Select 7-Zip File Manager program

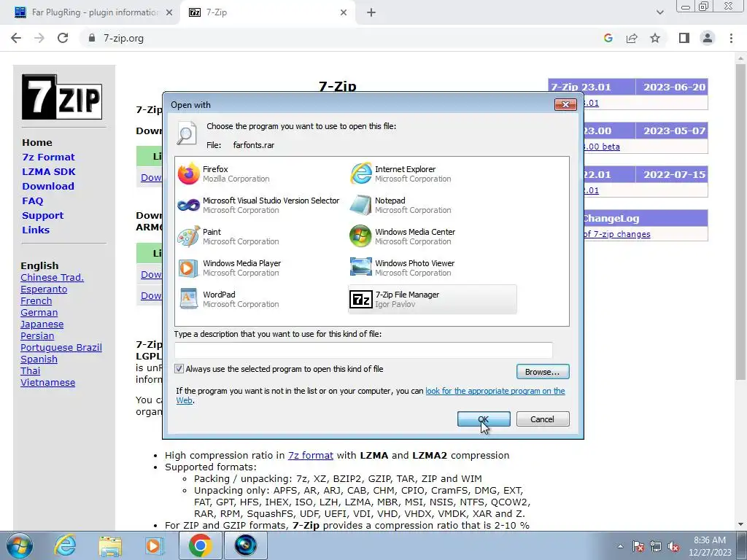tap(432, 299)
